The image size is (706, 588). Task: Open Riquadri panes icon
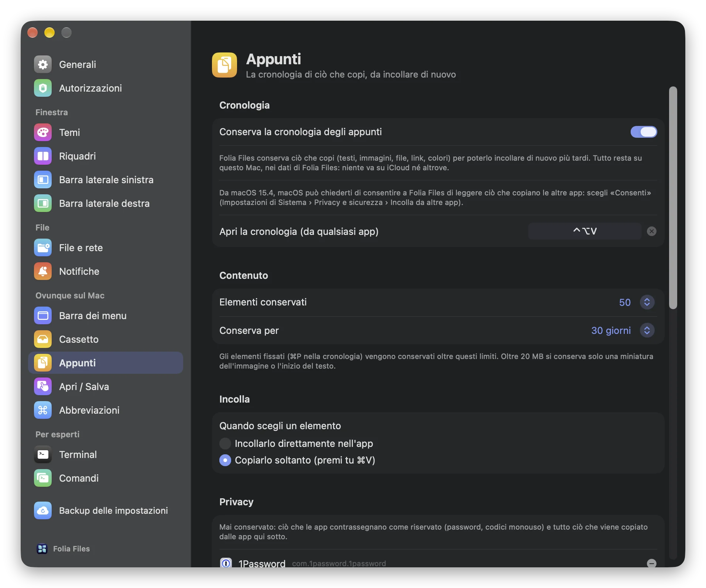(x=43, y=156)
